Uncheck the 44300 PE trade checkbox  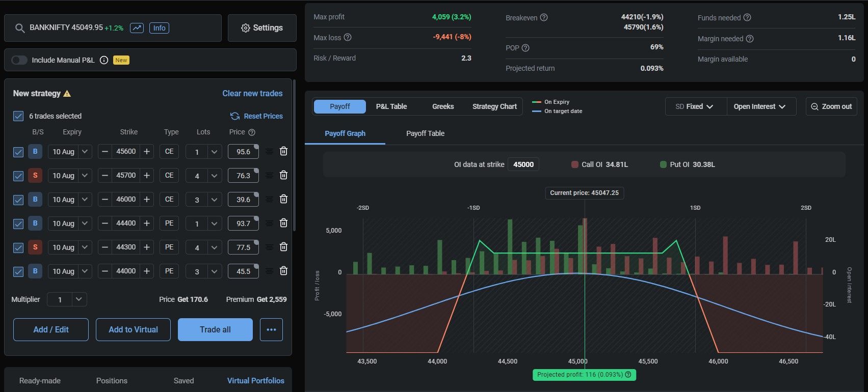18,247
